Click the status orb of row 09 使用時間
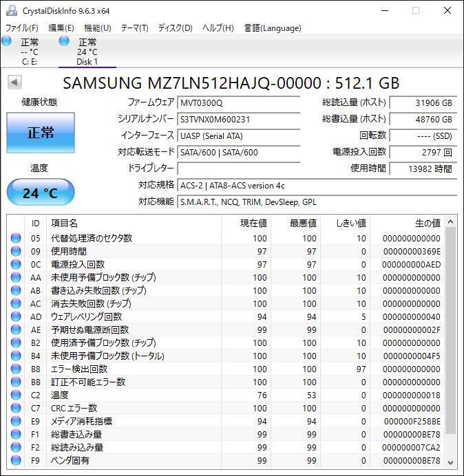 [16, 251]
